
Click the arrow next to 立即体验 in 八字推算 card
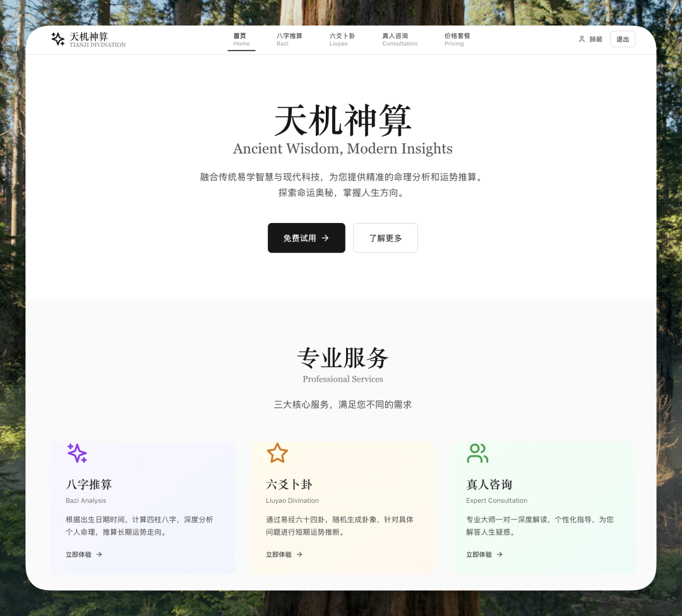pos(99,554)
